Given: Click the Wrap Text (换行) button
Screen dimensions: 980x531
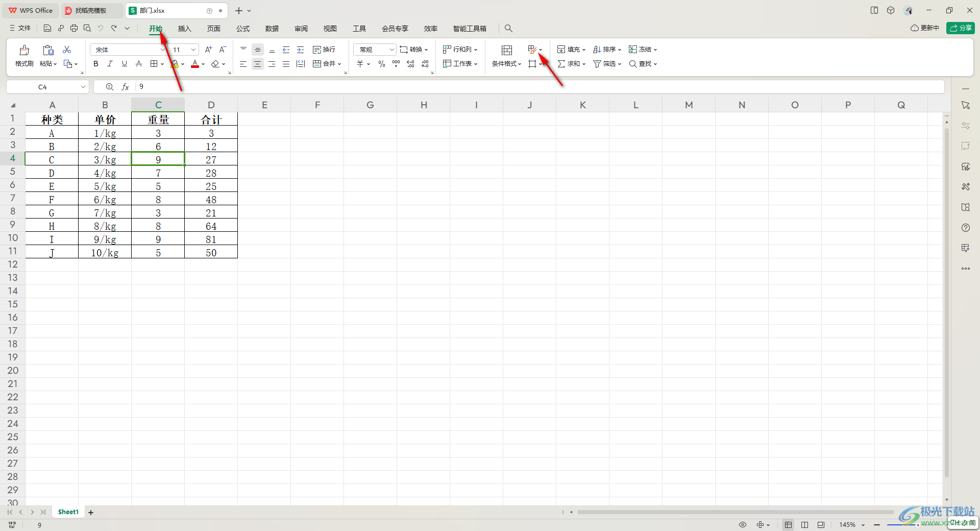Looking at the screenshot, I should pyautogui.click(x=324, y=50).
